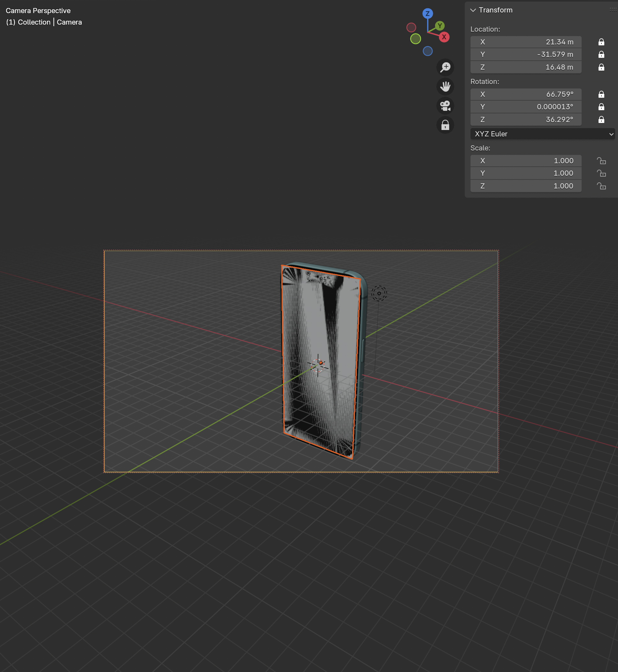Click the Scale Z value field
The image size is (618, 672).
(x=526, y=186)
